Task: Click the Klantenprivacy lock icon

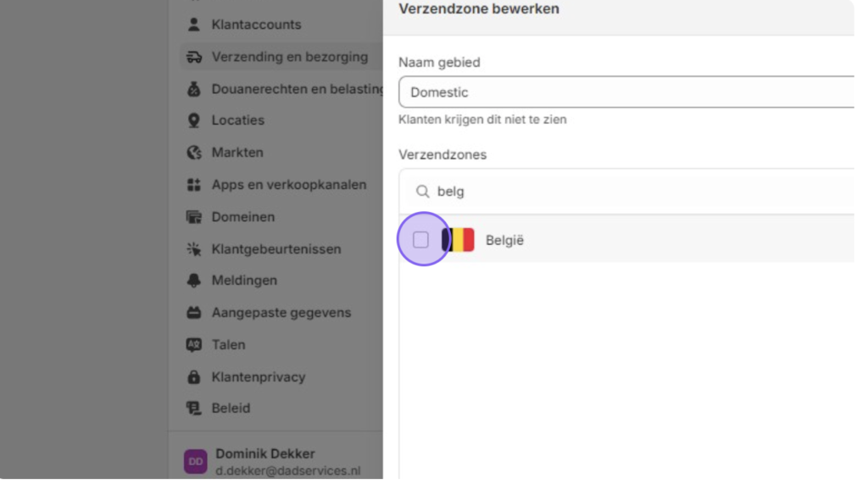Action: click(x=194, y=376)
